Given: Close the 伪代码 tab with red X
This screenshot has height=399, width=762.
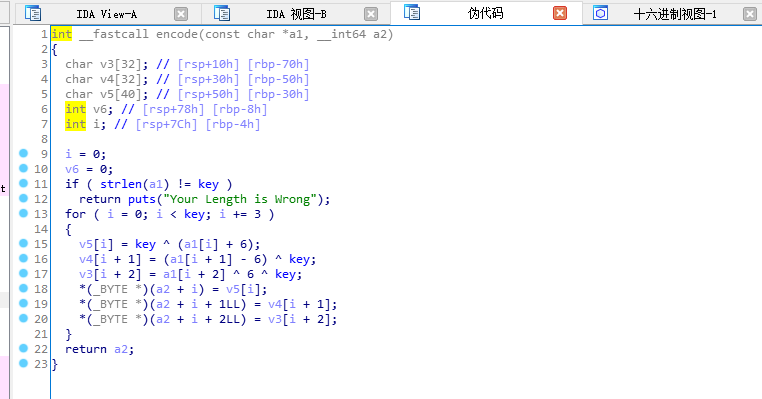Looking at the screenshot, I should point(560,13).
